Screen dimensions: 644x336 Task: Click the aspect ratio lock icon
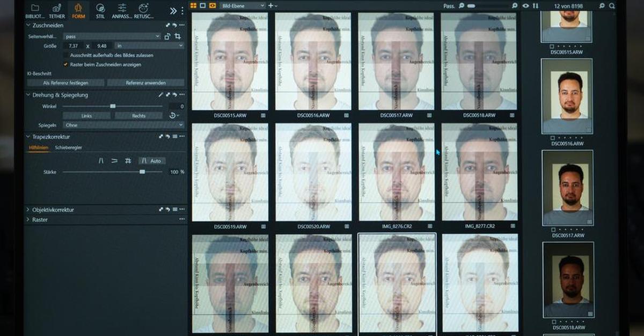pyautogui.click(x=167, y=36)
